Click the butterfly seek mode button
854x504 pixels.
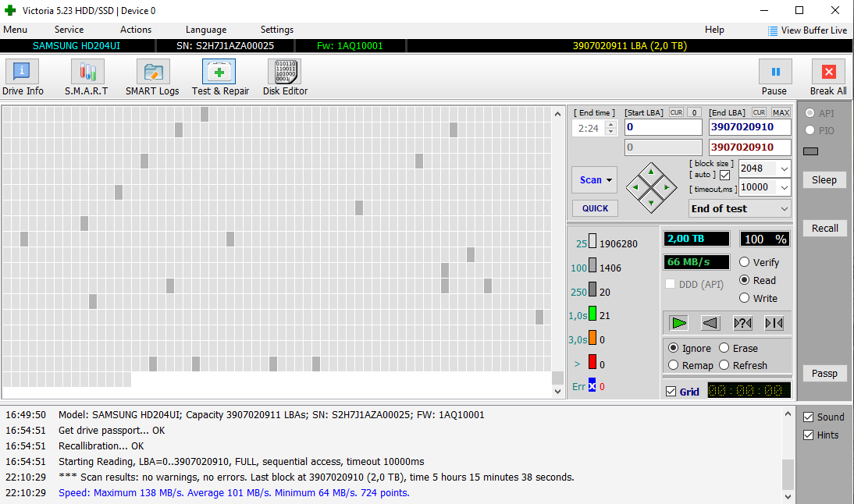[x=774, y=323]
